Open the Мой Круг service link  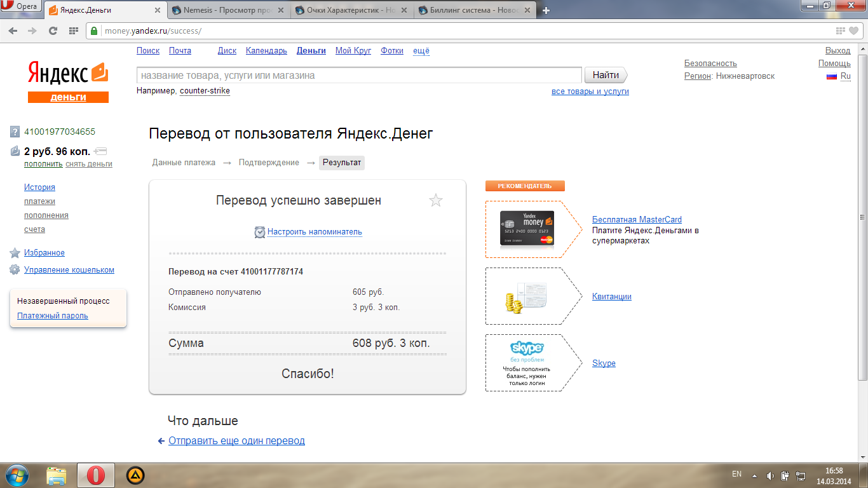[x=353, y=51]
